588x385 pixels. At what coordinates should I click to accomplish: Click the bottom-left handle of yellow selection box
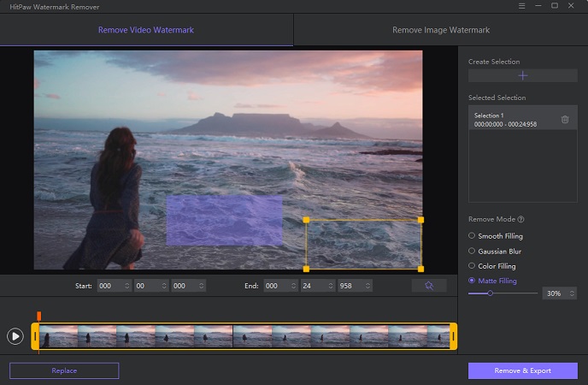pyautogui.click(x=306, y=269)
